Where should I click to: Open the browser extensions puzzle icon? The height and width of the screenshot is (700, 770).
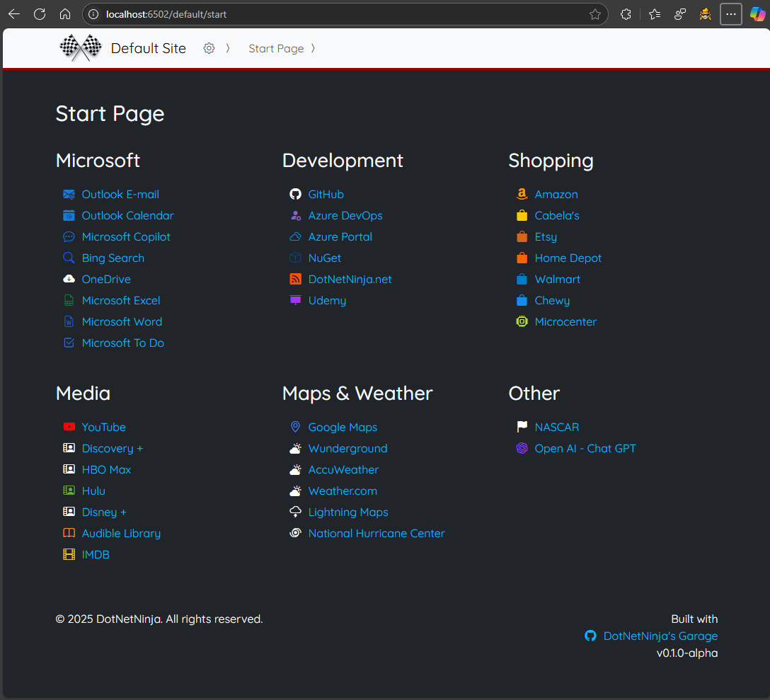626,14
